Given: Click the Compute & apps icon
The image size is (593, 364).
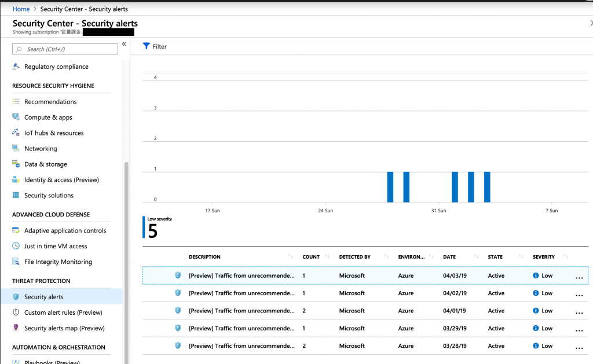Looking at the screenshot, I should tap(16, 117).
